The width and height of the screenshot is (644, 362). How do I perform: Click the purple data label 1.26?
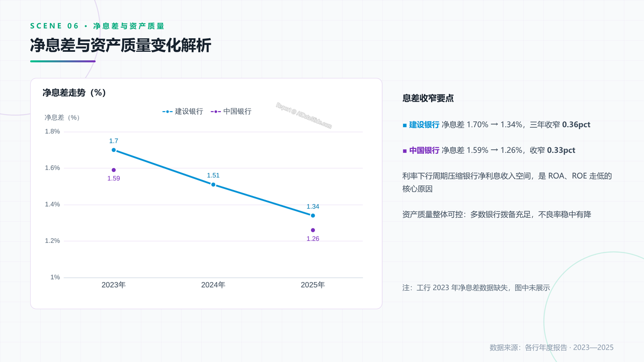pos(313,239)
